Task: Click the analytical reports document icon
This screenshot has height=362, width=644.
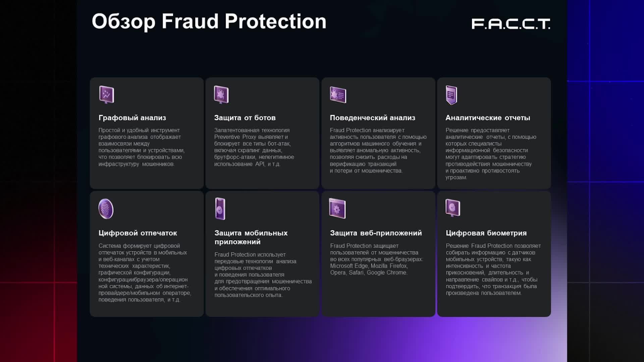Action: pyautogui.click(x=451, y=95)
